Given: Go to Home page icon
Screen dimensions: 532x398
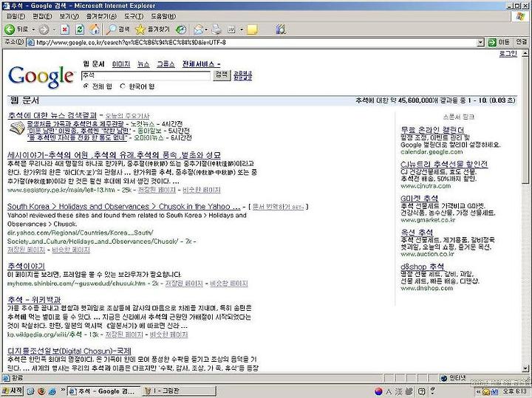Looking at the screenshot, I should pyautogui.click(x=95, y=30).
